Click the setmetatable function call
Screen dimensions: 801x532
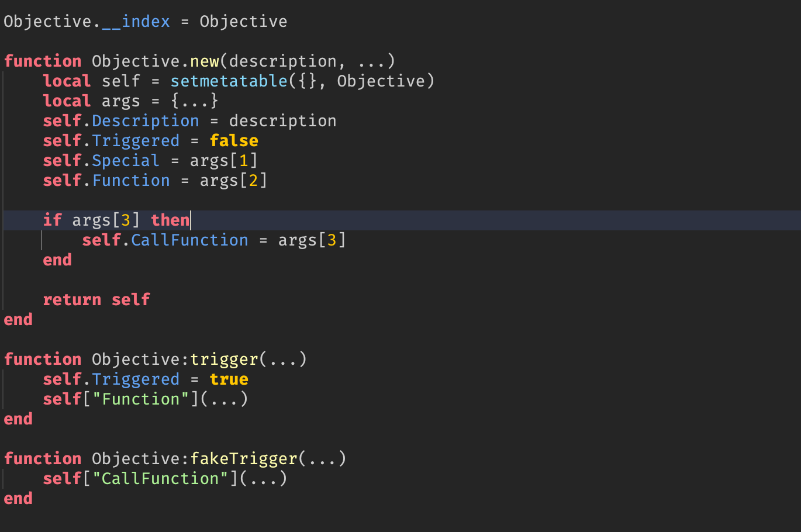click(229, 81)
